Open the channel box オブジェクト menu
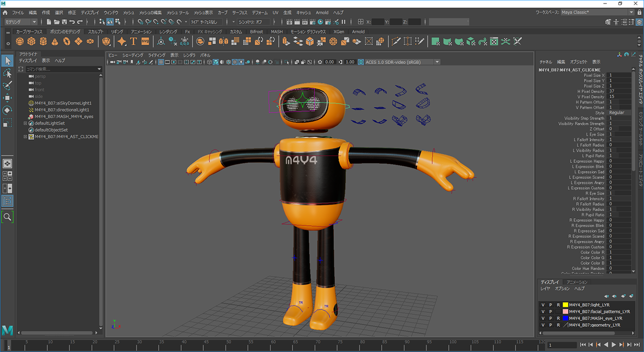Image resolution: width=644 pixels, height=352 pixels. coord(578,61)
